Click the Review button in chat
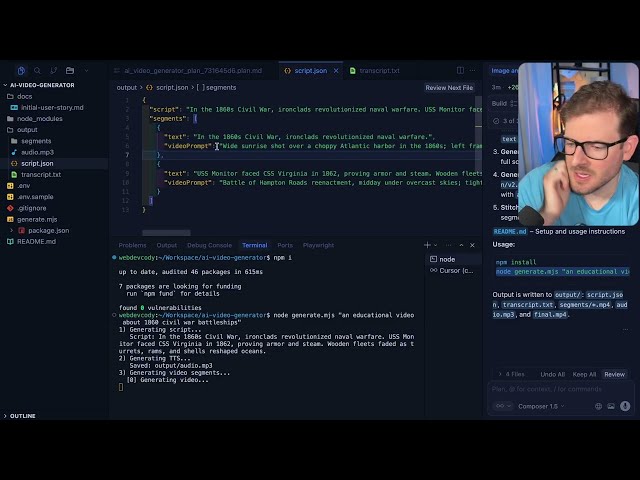The height and width of the screenshot is (480, 640). (x=614, y=374)
